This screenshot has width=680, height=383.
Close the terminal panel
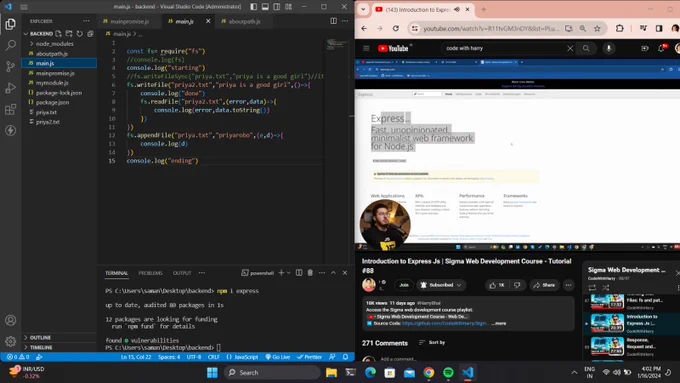tap(345, 273)
